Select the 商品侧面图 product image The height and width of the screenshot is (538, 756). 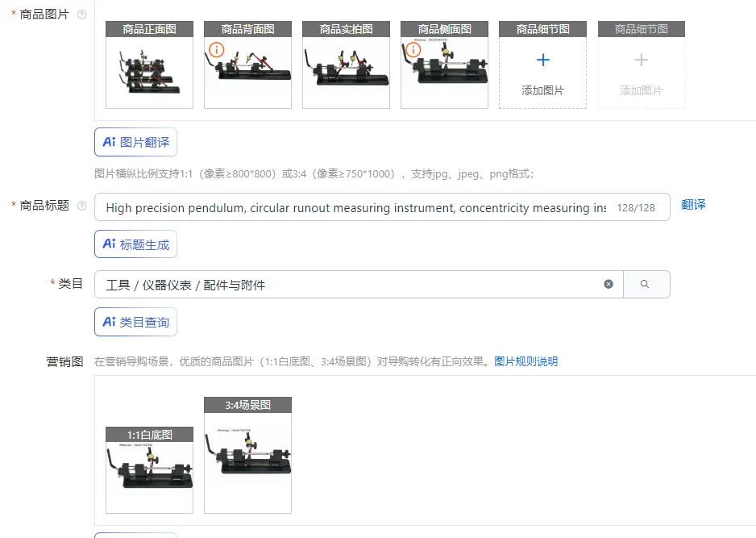click(x=445, y=65)
